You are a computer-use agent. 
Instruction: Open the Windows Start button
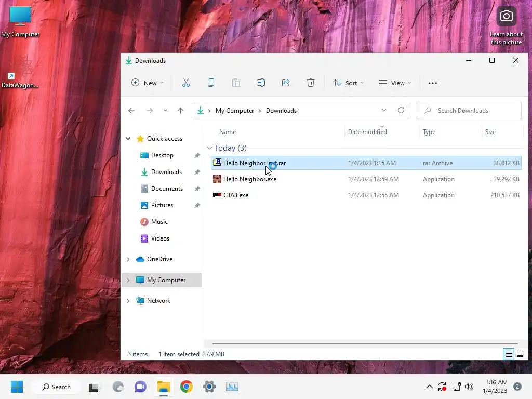pyautogui.click(x=17, y=387)
